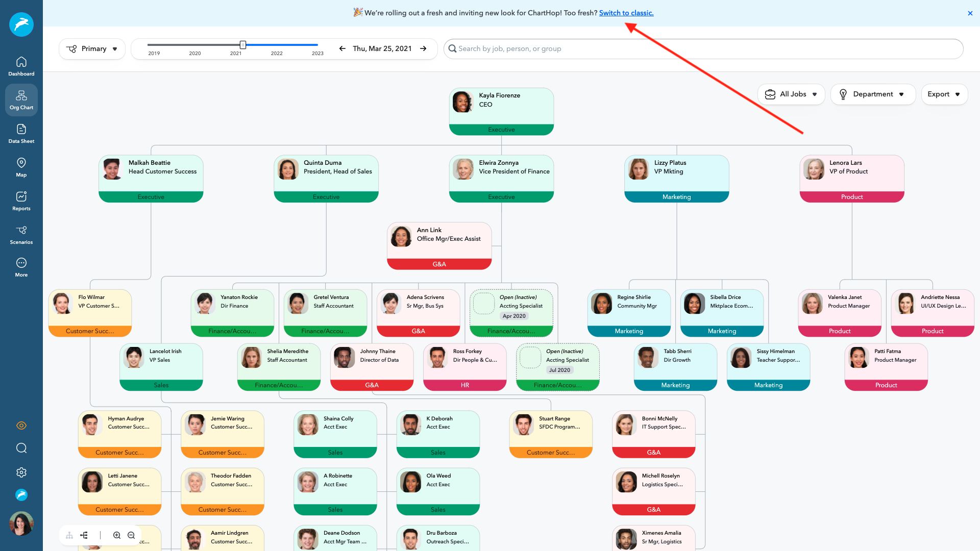Open the Department color dropdown
980x551 pixels.
[x=873, y=94]
